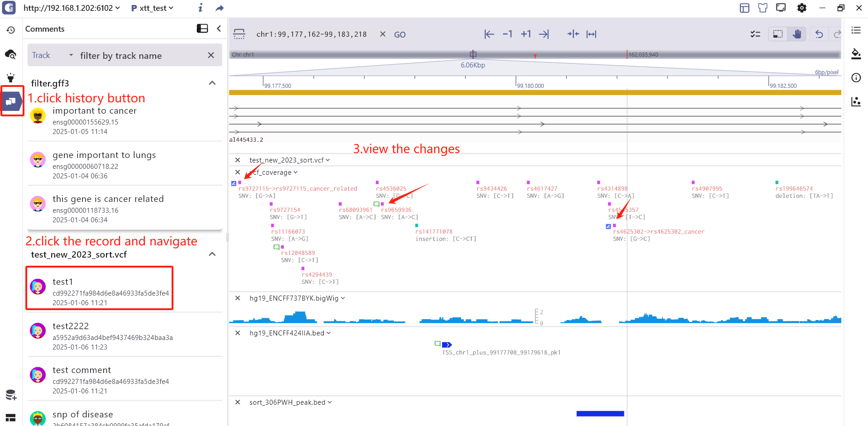
Task: Open the 'important to cancer' comment
Action: coord(125,120)
